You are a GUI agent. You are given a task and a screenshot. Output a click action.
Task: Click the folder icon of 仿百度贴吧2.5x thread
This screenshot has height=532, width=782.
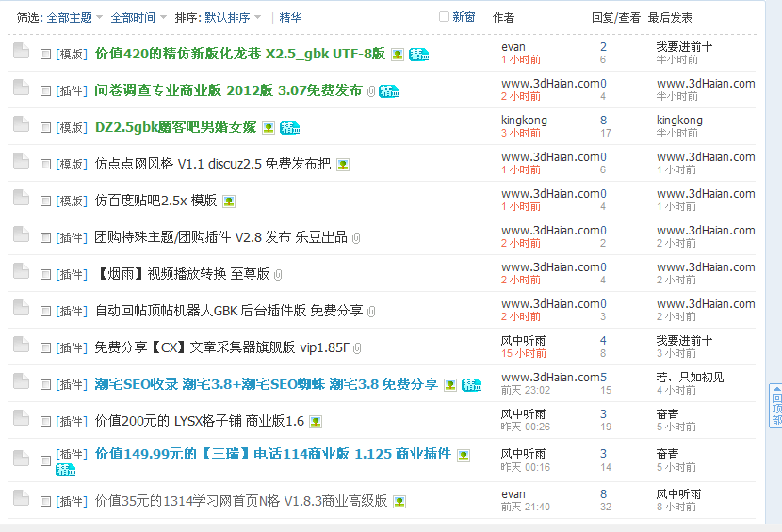tap(21, 198)
